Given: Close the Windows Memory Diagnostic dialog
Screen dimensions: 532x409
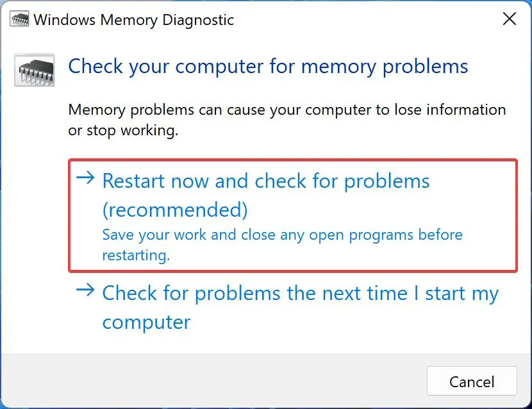Looking at the screenshot, I should point(510,19).
